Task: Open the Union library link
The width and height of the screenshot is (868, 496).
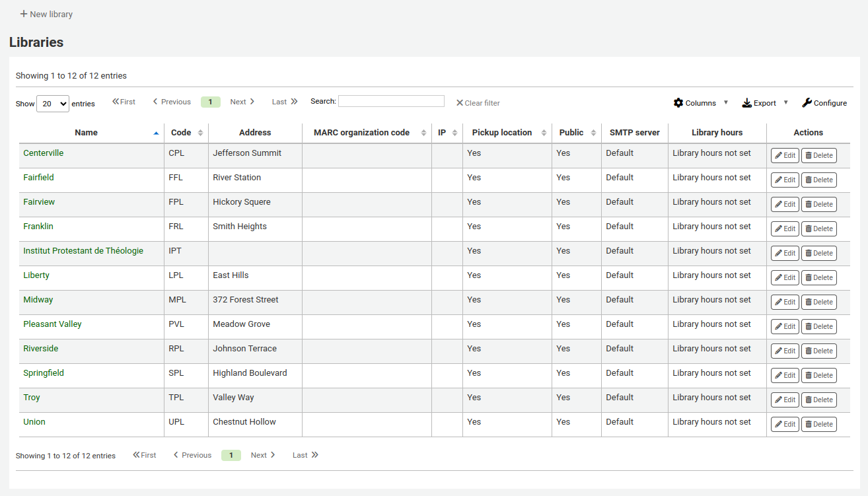Action: click(34, 422)
